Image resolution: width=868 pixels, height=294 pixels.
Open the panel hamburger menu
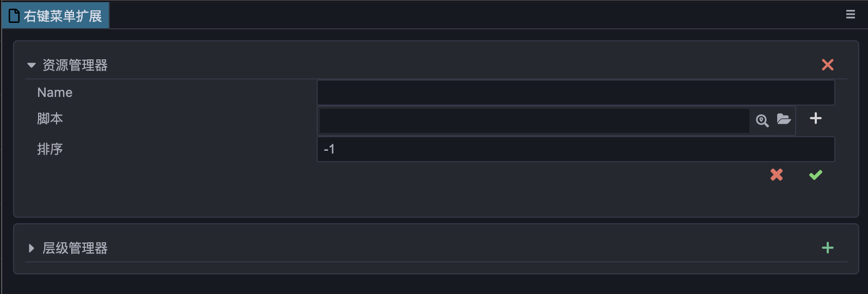click(851, 15)
